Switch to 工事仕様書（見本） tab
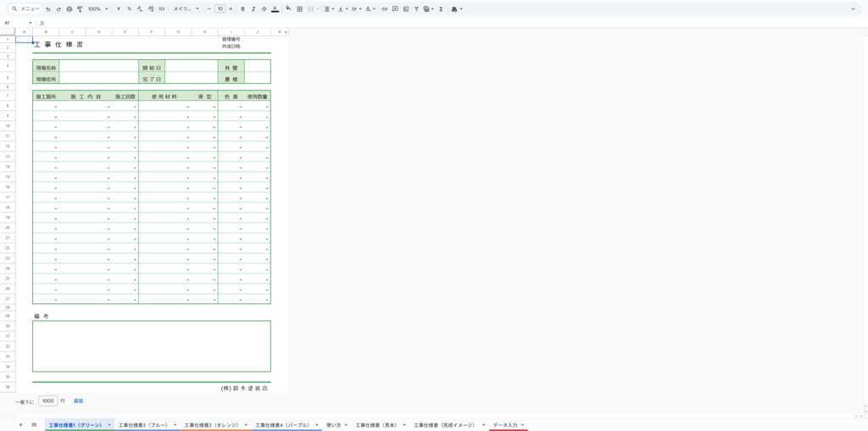868x431 pixels. pyautogui.click(x=376, y=425)
